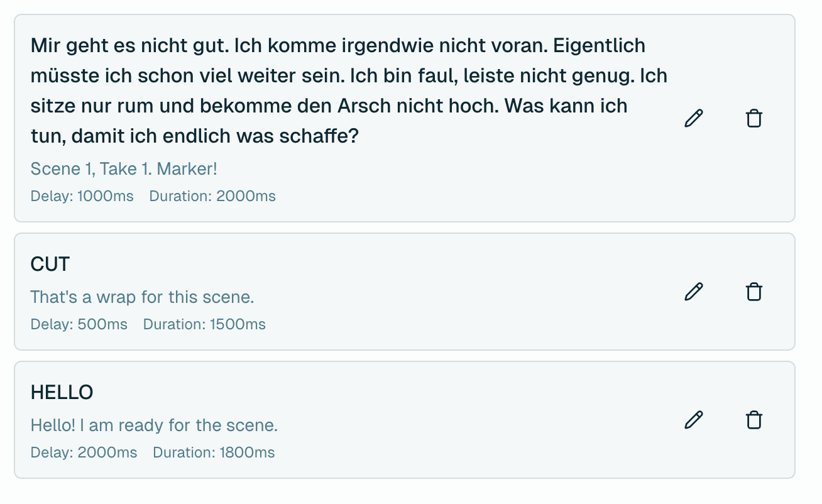The width and height of the screenshot is (822, 504).
Task: Choose the 'Delay: 2000ms' label
Action: point(84,452)
